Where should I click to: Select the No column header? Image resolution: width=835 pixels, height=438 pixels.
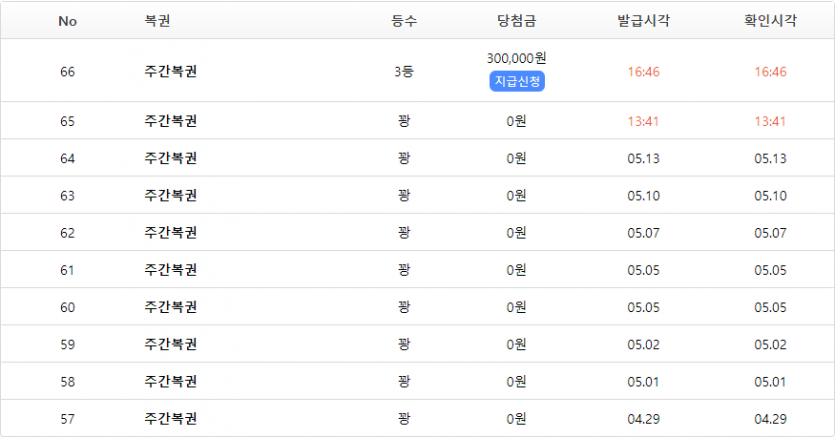(68, 21)
